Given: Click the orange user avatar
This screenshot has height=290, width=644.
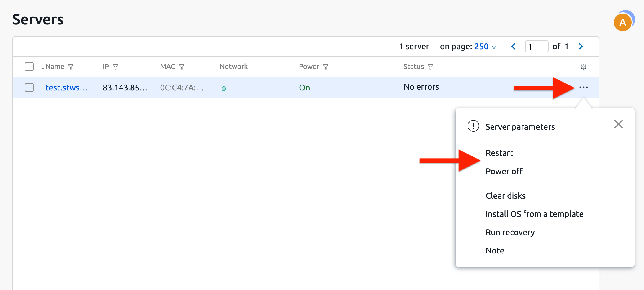Looking at the screenshot, I should (x=622, y=22).
